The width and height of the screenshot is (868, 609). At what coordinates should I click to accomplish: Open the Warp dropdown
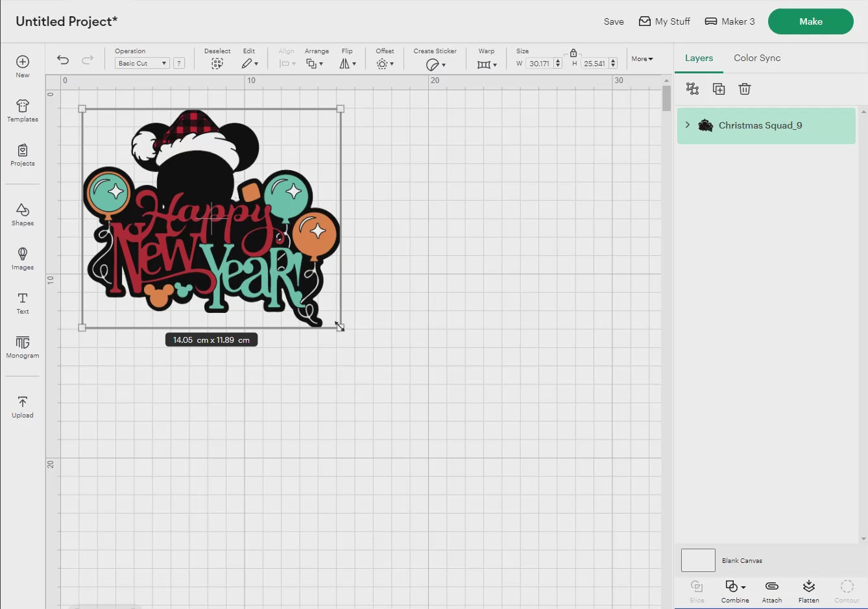(487, 64)
